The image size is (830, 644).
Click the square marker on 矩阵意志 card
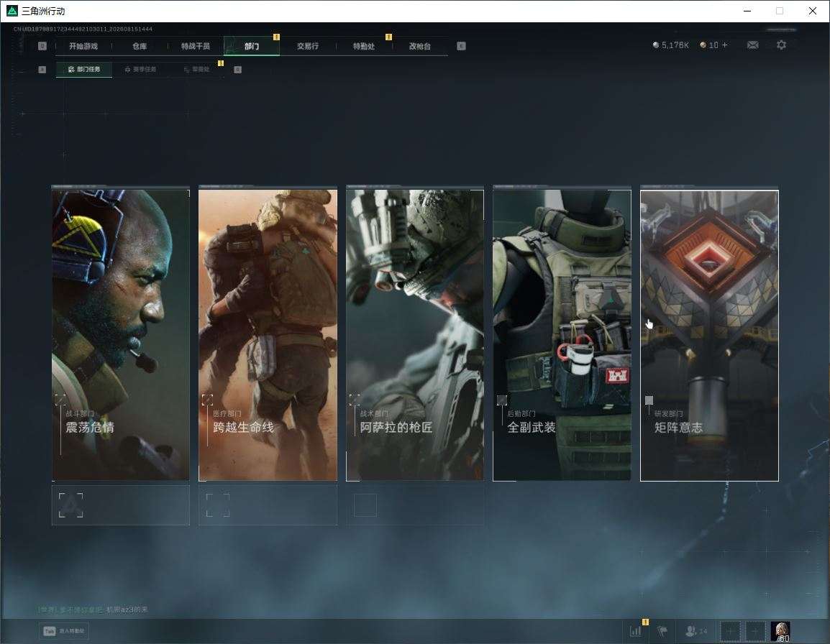pos(649,400)
